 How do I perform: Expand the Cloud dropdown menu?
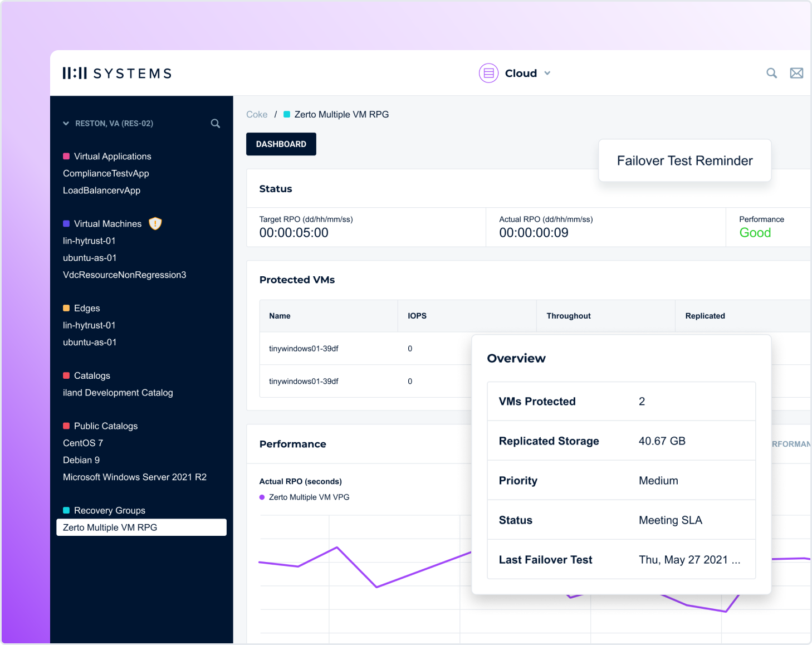point(547,73)
